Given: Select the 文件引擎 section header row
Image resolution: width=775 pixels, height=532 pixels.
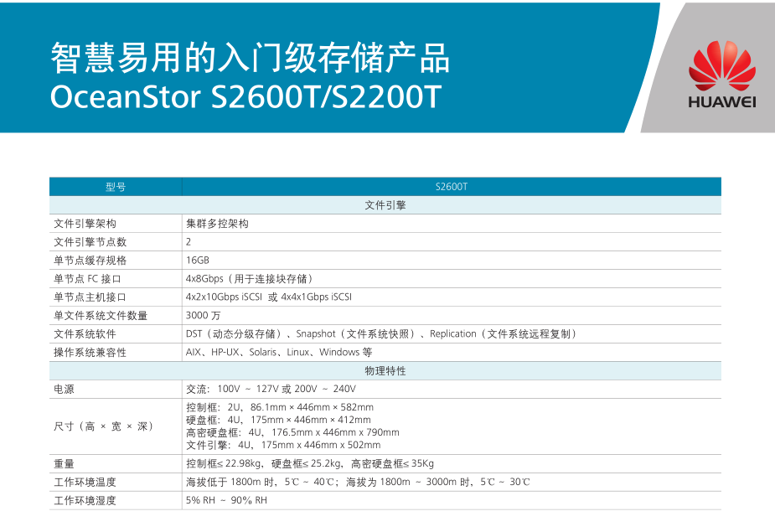Looking at the screenshot, I should pyautogui.click(x=385, y=205).
